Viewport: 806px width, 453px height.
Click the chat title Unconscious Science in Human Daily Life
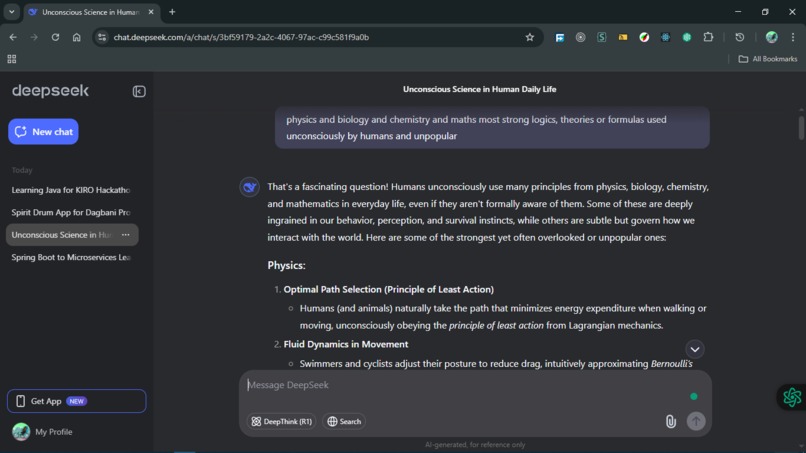click(x=480, y=89)
